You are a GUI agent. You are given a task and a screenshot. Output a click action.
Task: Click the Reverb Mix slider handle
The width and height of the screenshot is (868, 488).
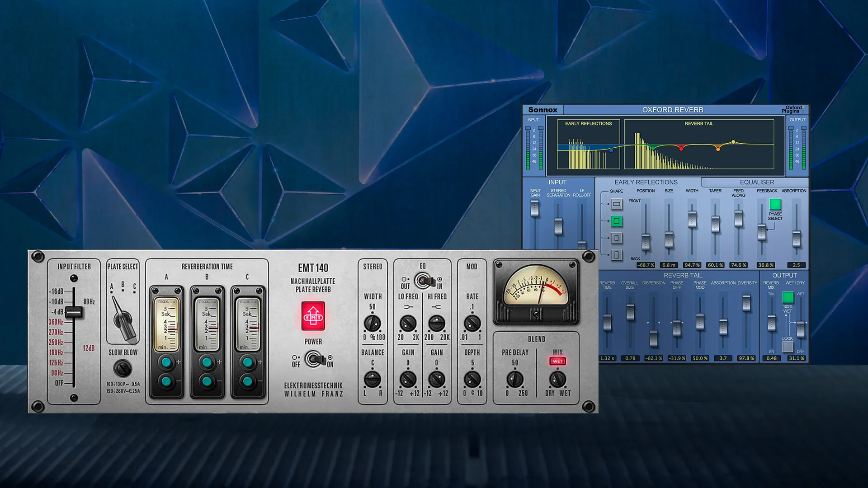coord(772,323)
